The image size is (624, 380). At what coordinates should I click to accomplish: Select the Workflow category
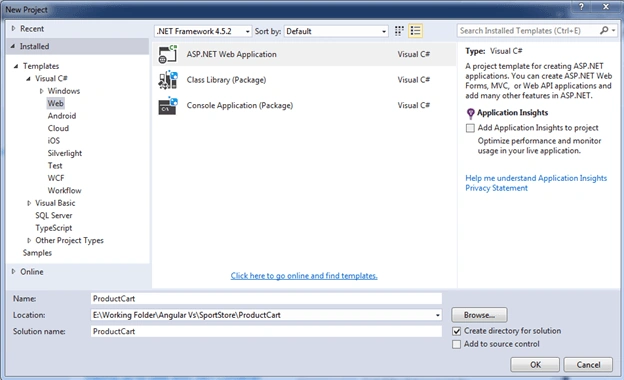tap(64, 191)
